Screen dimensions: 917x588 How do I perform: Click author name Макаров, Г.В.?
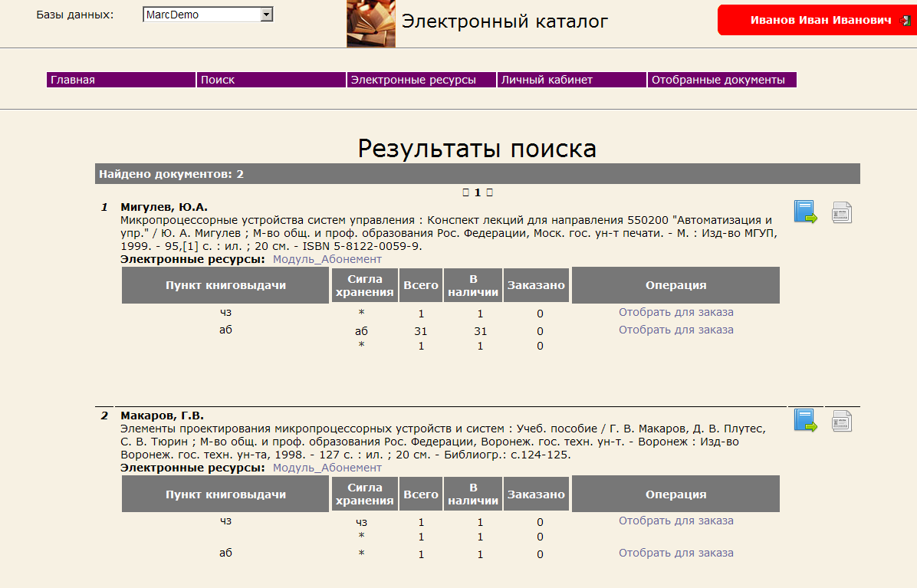coord(162,416)
